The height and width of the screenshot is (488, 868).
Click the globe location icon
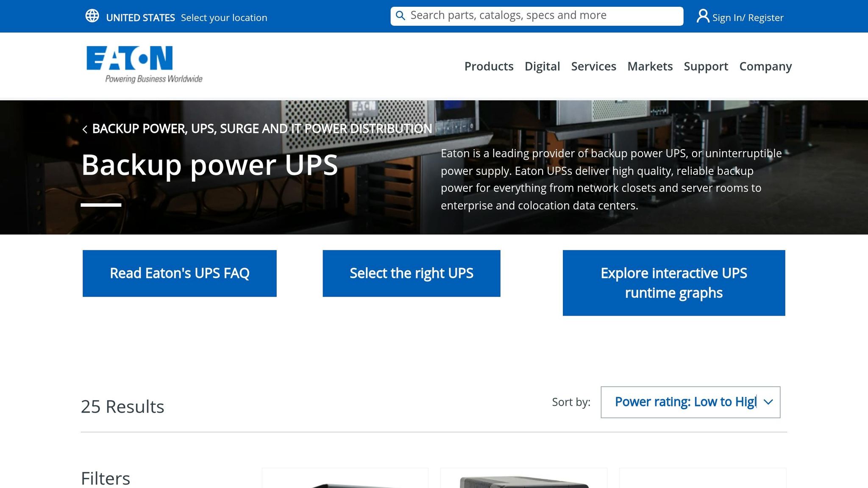92,16
